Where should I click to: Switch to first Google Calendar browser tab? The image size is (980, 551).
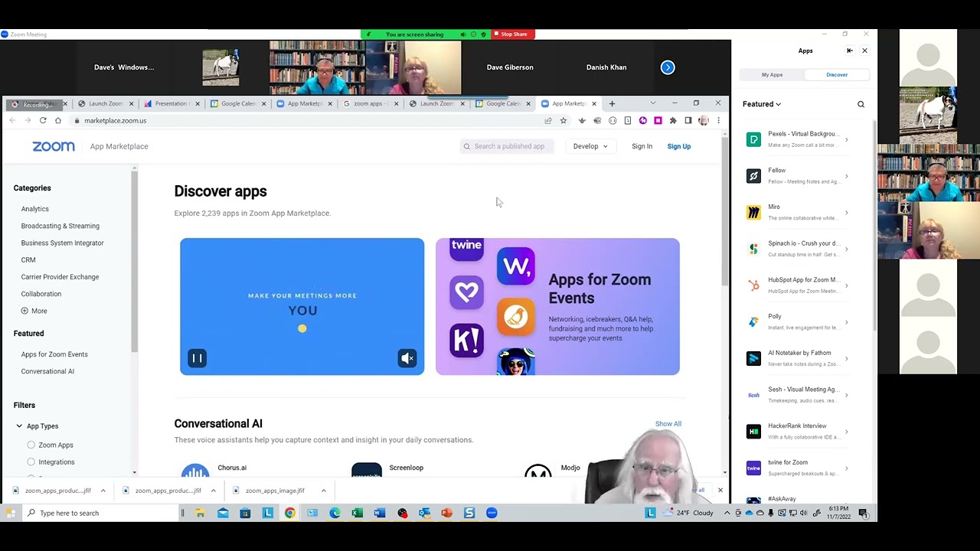coord(238,103)
